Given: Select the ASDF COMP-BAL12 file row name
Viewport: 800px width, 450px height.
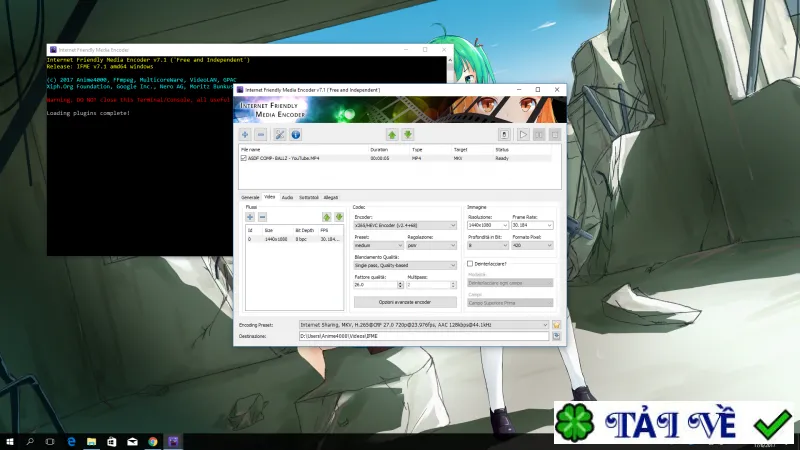Looking at the screenshot, I should [x=284, y=158].
